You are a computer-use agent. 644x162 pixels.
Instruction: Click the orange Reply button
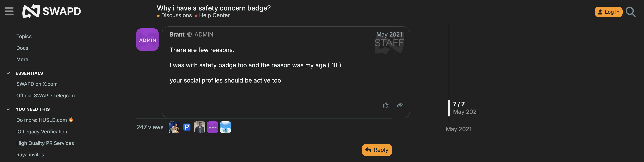click(x=377, y=150)
